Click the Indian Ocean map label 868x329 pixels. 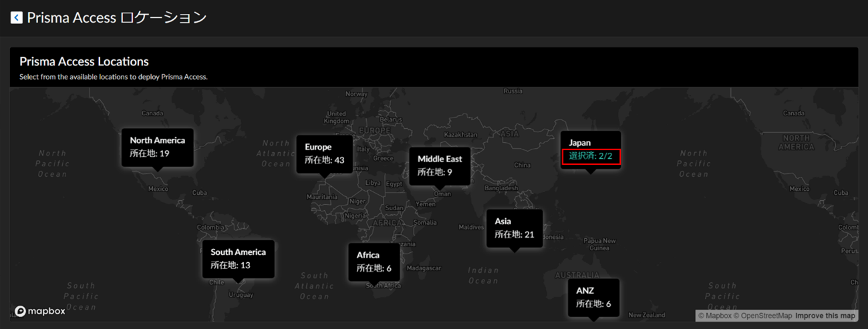tap(483, 277)
